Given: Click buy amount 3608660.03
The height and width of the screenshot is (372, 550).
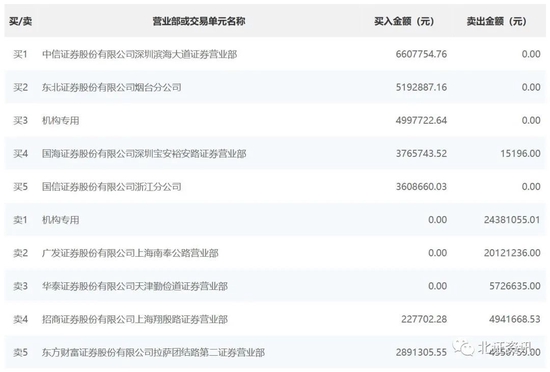Looking at the screenshot, I should point(421,187).
